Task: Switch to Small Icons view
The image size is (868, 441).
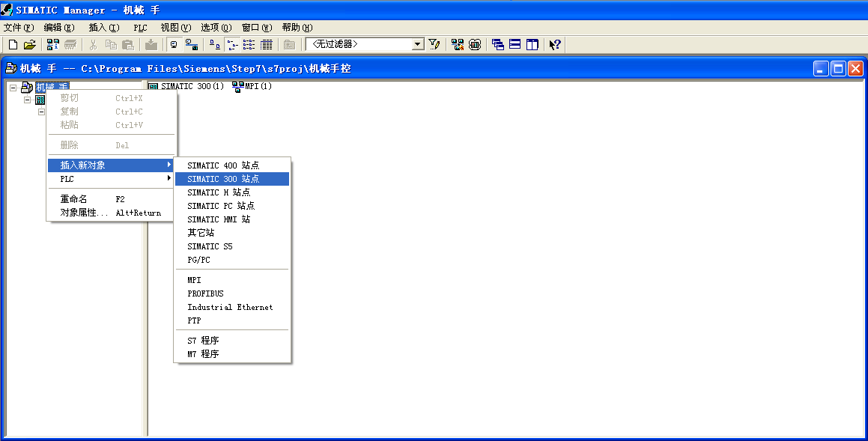Action: click(x=232, y=45)
